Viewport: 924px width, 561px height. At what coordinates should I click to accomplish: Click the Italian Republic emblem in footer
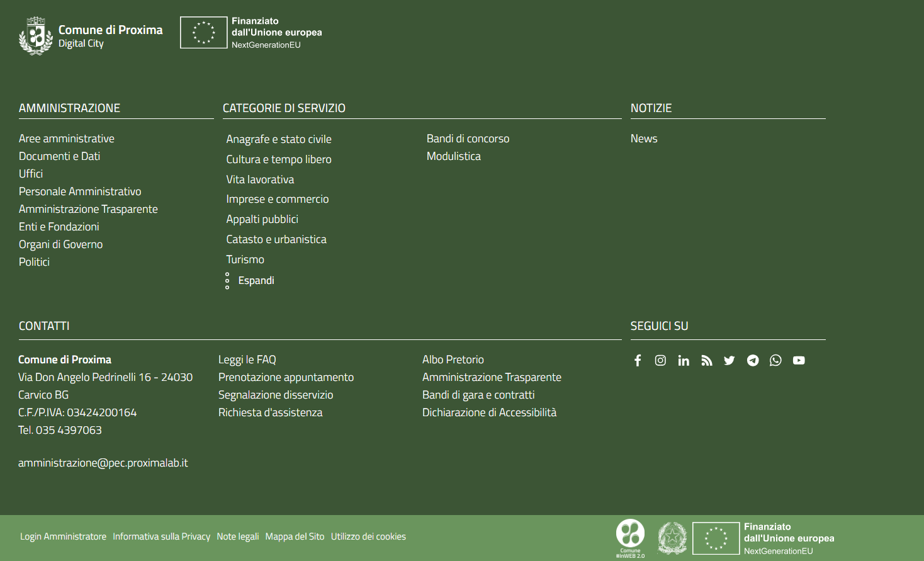coord(672,538)
